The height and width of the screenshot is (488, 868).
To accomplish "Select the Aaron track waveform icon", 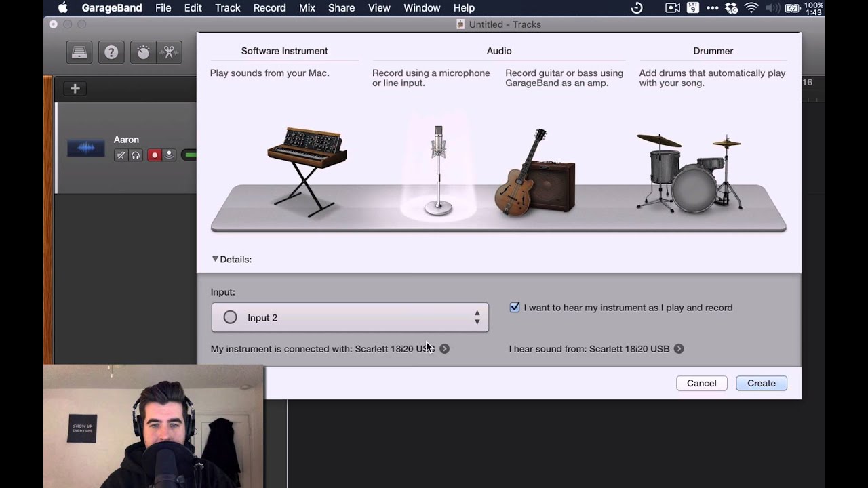I will click(85, 148).
